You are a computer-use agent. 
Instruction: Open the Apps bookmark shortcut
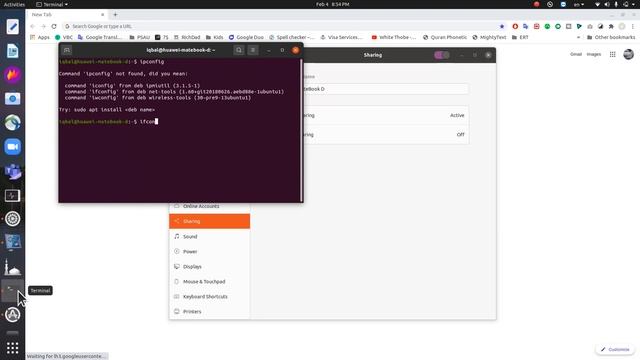point(40,37)
